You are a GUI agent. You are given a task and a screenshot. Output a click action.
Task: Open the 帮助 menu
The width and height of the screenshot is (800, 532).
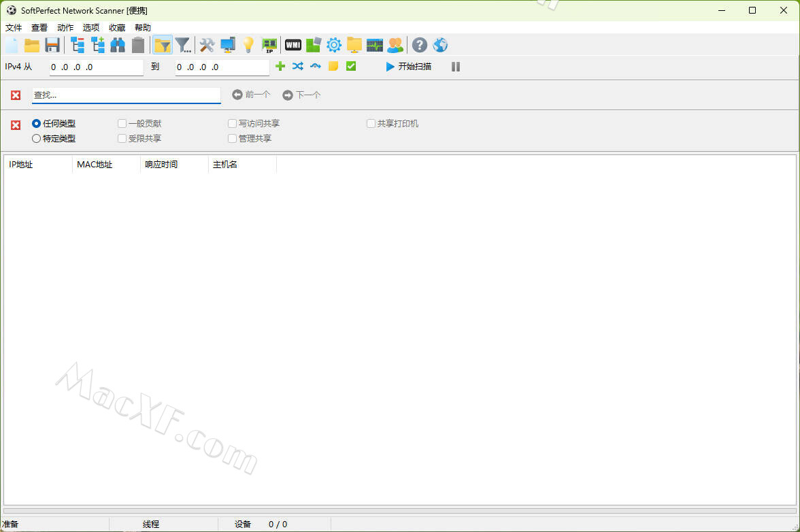[x=143, y=27]
